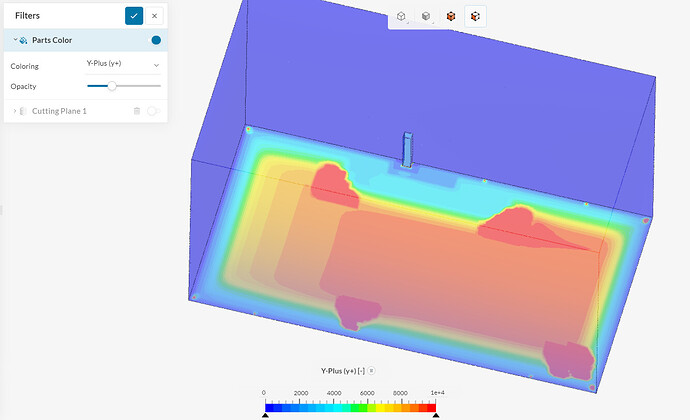Open the Coloring dropdown showing Y-Plus (y+)
Image resolution: width=690 pixels, height=420 pixels.
pyautogui.click(x=123, y=64)
